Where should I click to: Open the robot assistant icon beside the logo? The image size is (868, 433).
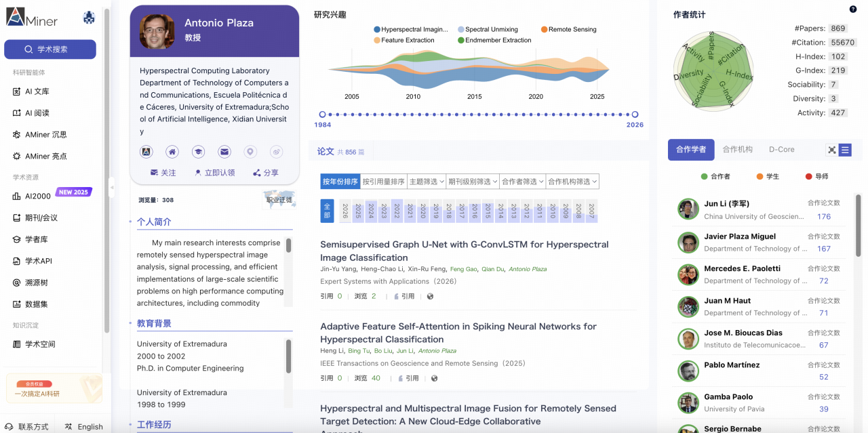[89, 18]
